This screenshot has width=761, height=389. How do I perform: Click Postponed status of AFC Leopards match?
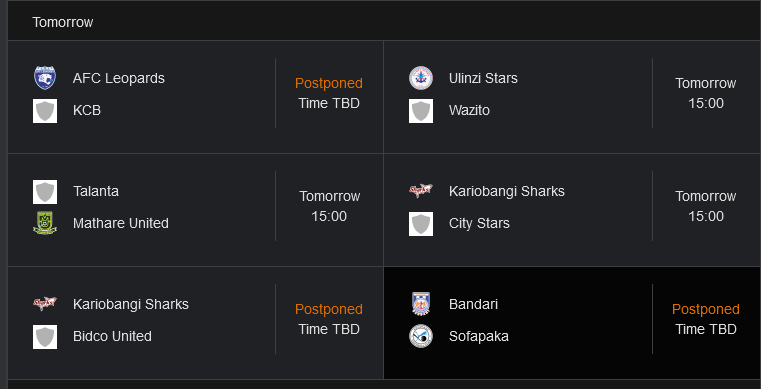pyautogui.click(x=329, y=83)
